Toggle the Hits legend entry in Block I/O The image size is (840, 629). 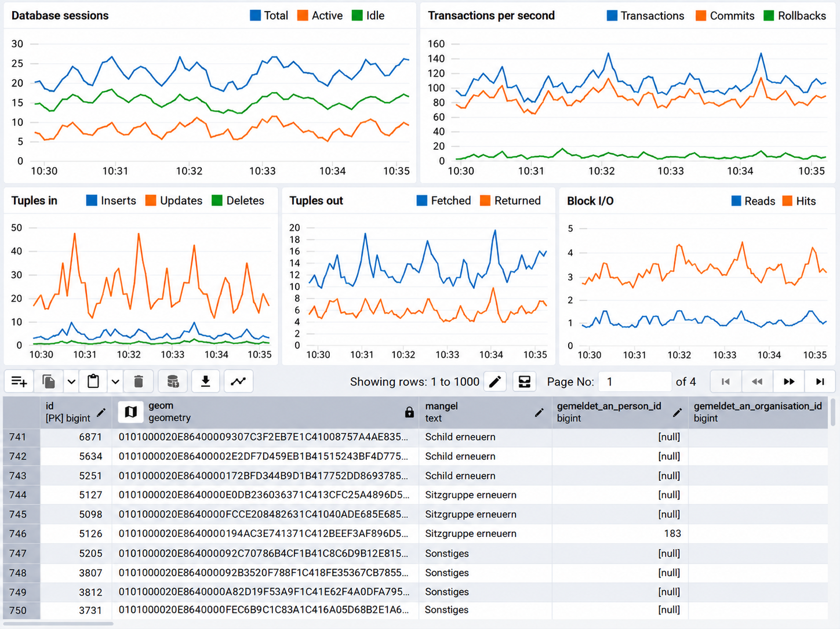coord(799,201)
